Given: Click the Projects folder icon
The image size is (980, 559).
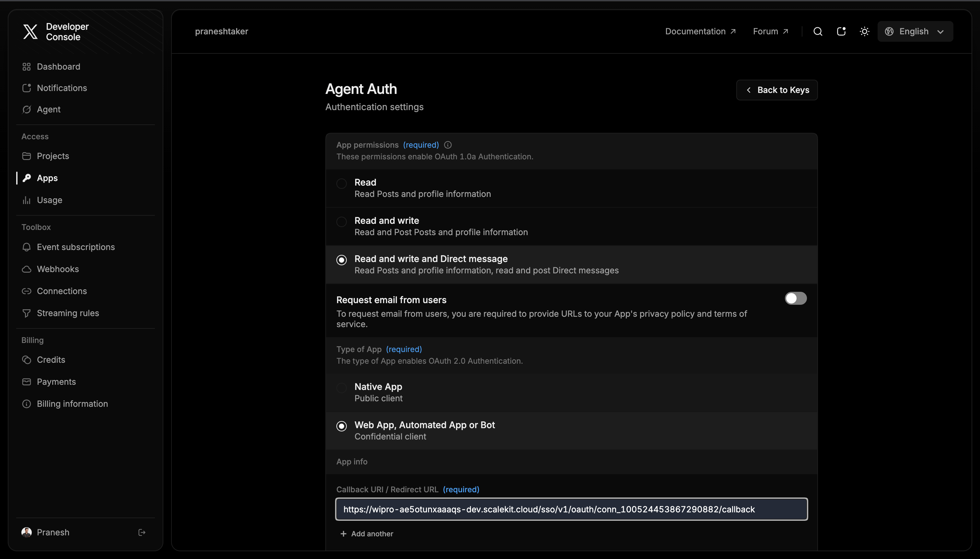Looking at the screenshot, I should 27,156.
